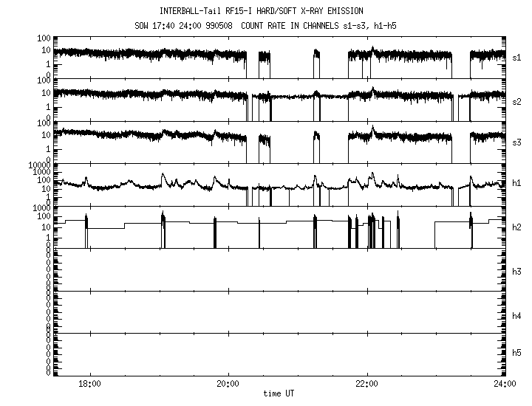Click the s1 channel label
532x406 pixels.
click(517, 57)
